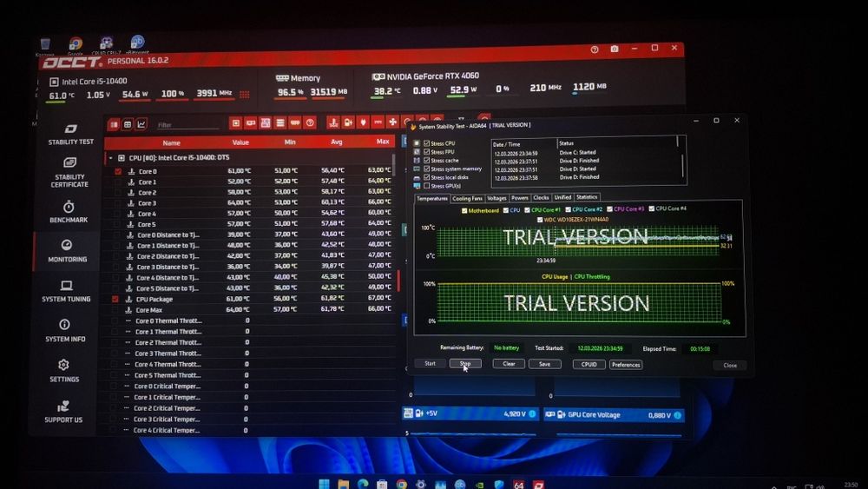Uncheck CPU Core #1 graph legend checkbox
The image size is (868, 489).
527,210
